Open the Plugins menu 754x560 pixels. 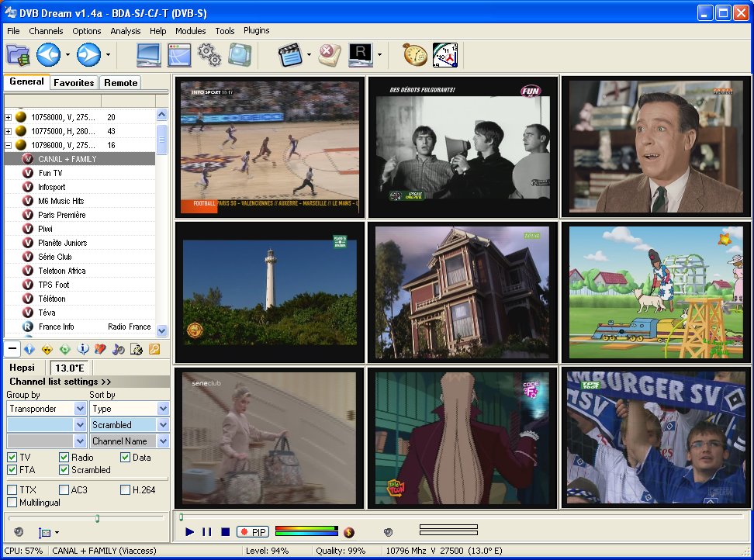click(256, 30)
